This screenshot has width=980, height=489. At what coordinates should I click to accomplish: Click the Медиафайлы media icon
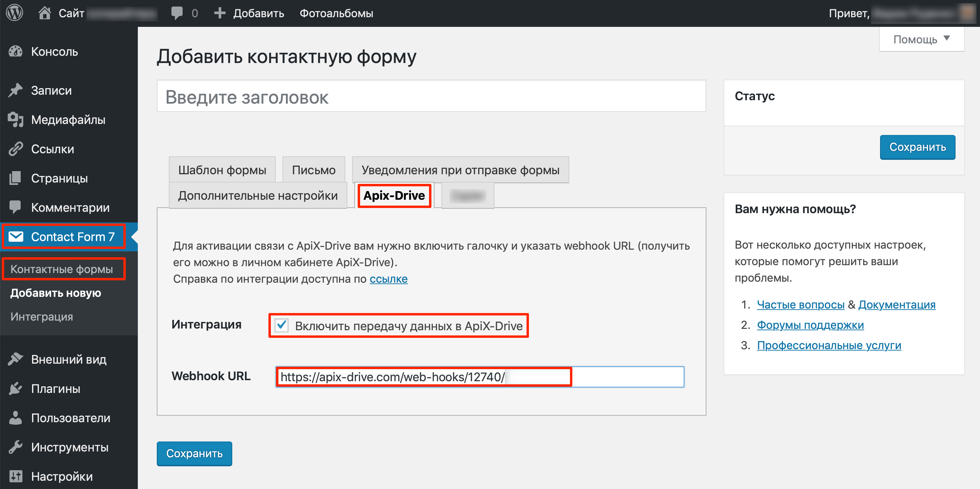pyautogui.click(x=16, y=119)
